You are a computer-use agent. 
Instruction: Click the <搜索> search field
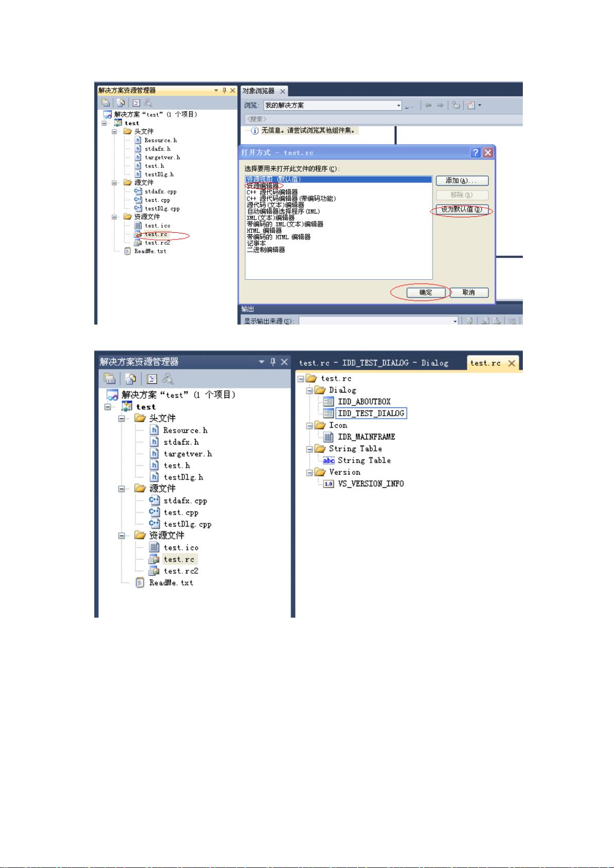pyautogui.click(x=384, y=119)
